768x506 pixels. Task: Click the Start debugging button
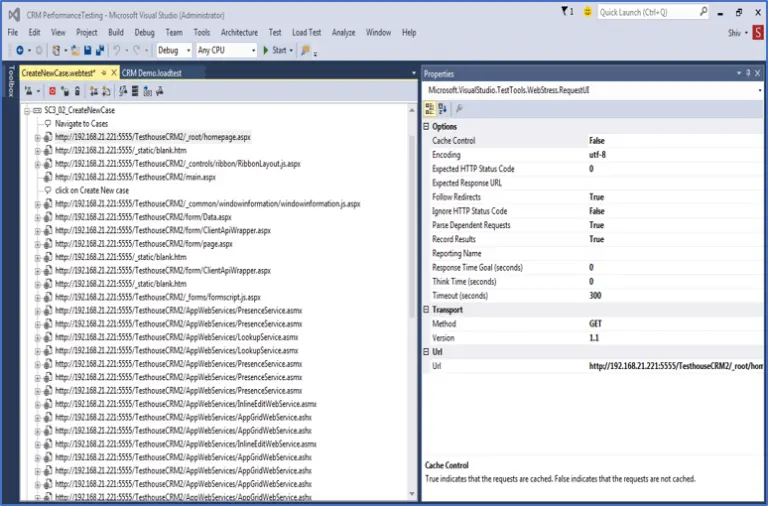pyautogui.click(x=273, y=50)
